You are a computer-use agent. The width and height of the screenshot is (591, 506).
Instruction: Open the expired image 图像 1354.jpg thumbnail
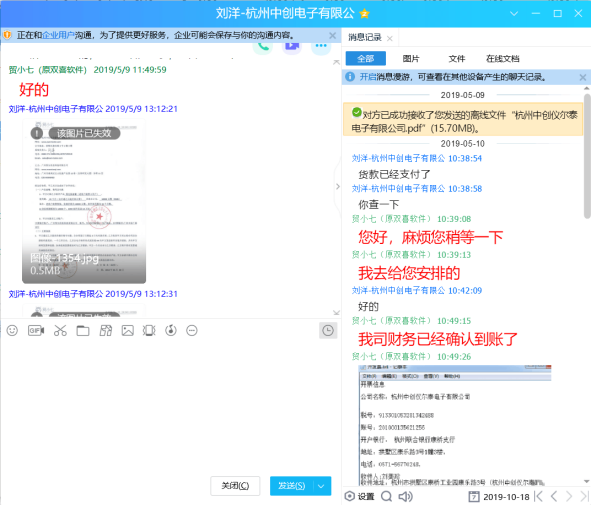(x=84, y=201)
